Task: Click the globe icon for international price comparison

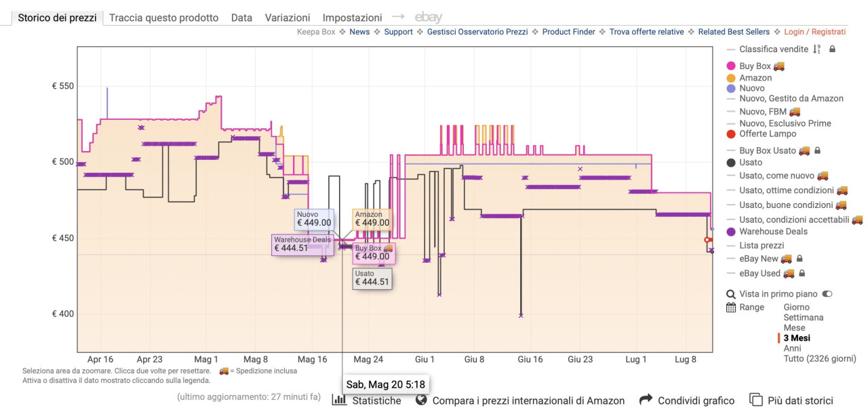Action: point(421,400)
